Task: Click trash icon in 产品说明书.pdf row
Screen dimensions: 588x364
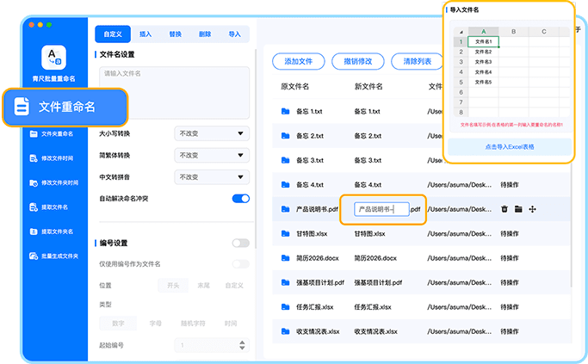Action: [504, 209]
